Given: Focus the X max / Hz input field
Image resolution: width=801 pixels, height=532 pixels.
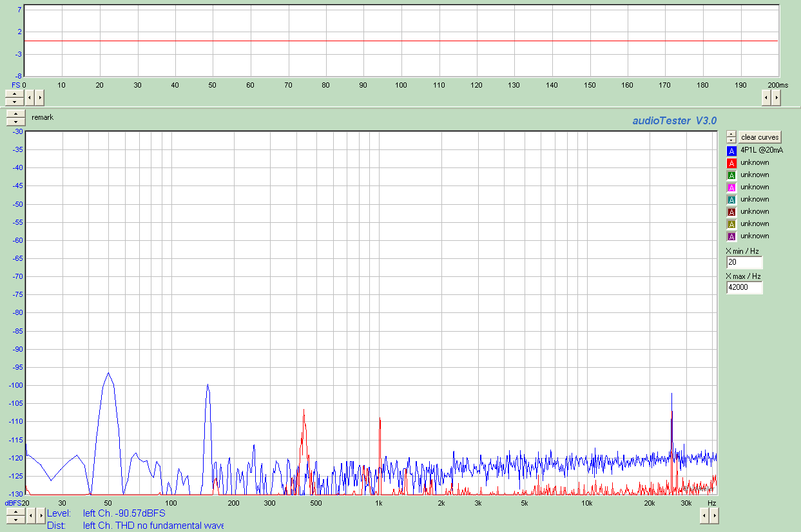Looking at the screenshot, I should [x=744, y=288].
